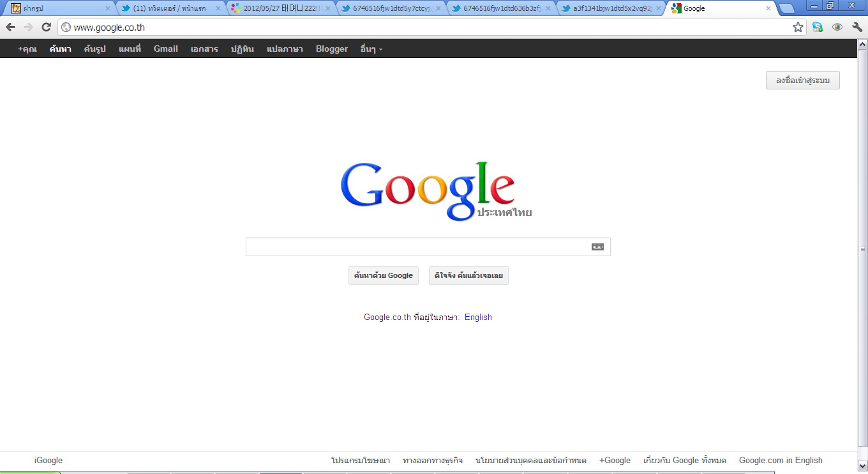
Task: Click the globe site-info icon in address bar
Action: [66, 27]
